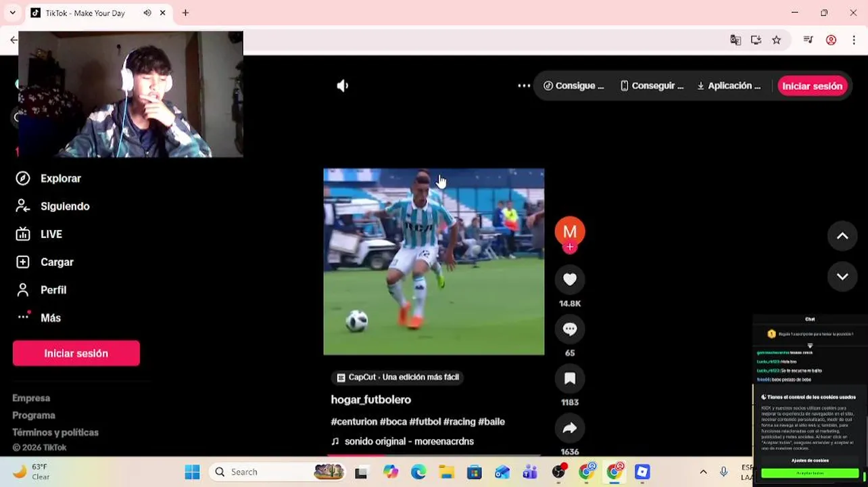Click the Google Translate icon in address bar

click(736, 40)
